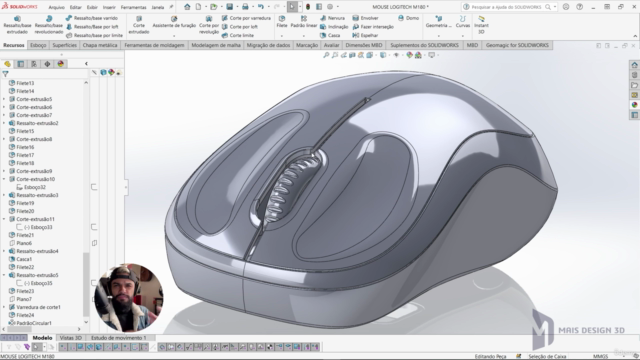Screen dimensions: 640x360
Task: Click the Corte por revolução tool
Action: click(x=209, y=25)
